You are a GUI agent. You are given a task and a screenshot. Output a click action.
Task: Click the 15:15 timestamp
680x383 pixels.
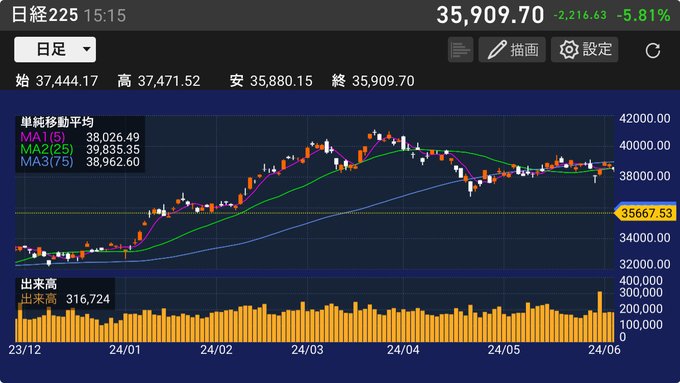click(x=105, y=16)
